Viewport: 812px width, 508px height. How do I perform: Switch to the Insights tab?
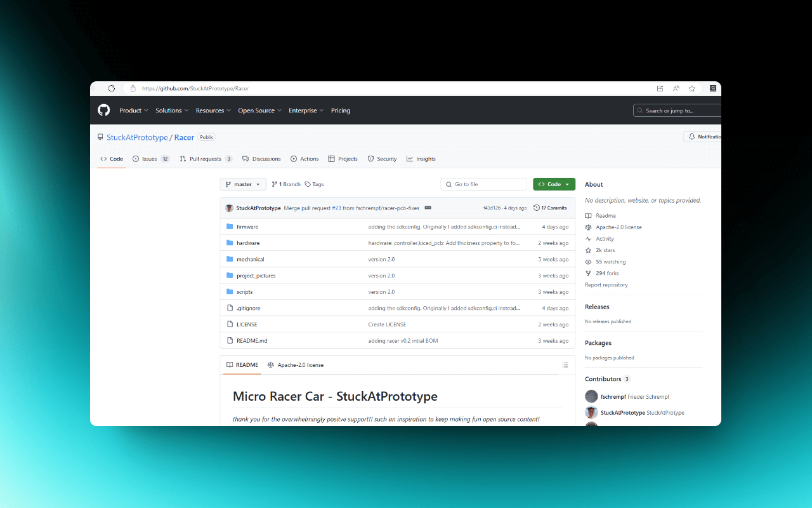tap(421, 159)
